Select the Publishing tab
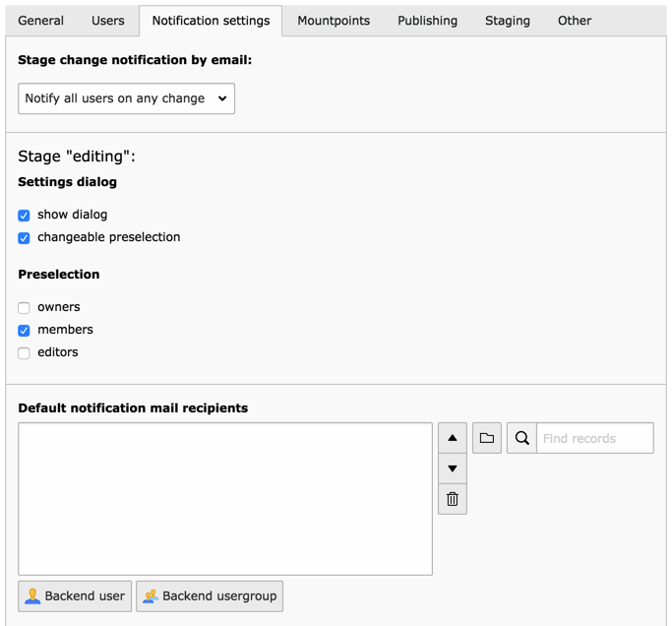This screenshot has height=626, width=672. coord(427,21)
